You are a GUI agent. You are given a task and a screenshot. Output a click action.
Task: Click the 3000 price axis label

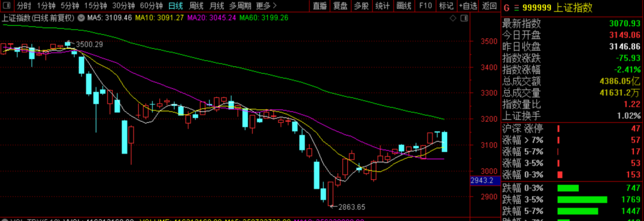[490, 171]
